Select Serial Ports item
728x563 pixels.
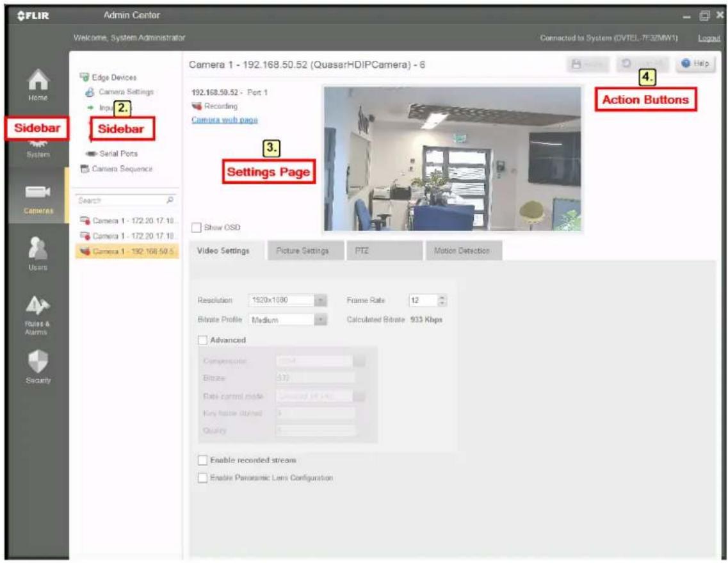[x=112, y=153]
